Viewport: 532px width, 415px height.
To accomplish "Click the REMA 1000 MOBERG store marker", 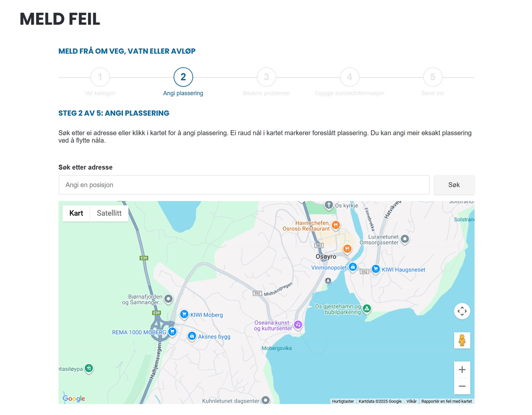I will click(x=172, y=332).
